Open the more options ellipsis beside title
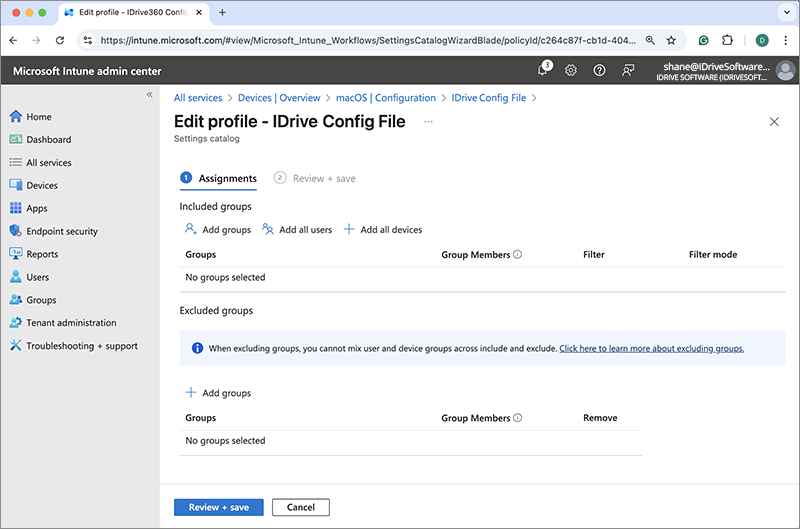 click(429, 121)
